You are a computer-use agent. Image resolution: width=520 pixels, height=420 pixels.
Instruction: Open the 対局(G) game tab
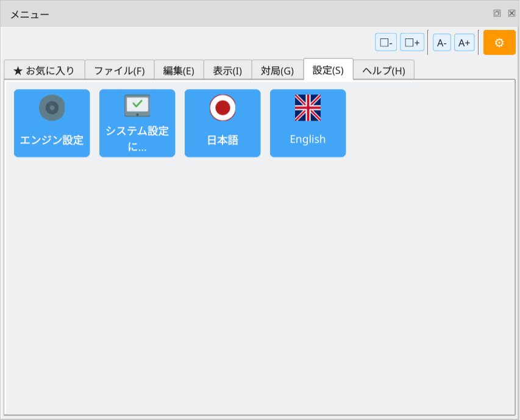point(277,69)
